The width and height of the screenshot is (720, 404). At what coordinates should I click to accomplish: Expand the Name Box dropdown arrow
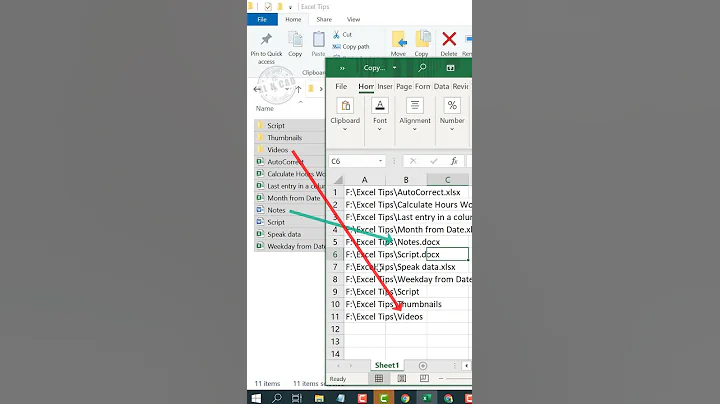coord(380,161)
